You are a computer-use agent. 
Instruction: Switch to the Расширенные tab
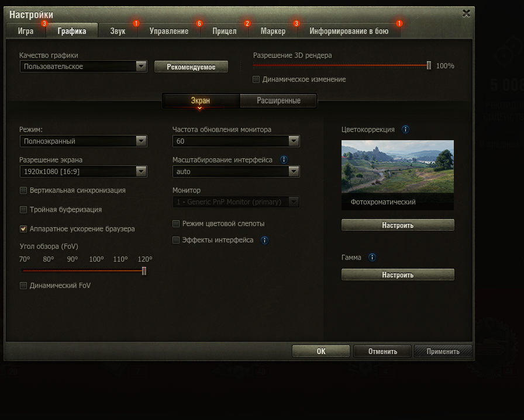tap(278, 100)
